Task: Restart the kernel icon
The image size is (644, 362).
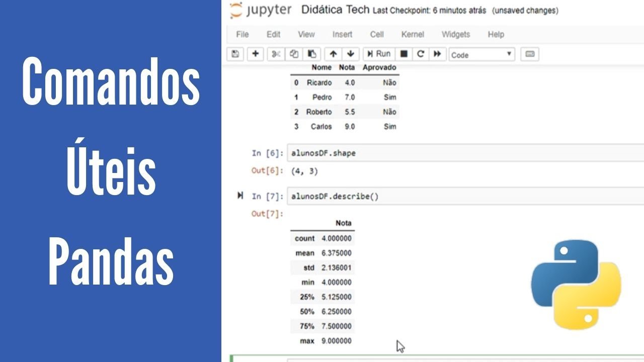Action: (421, 54)
